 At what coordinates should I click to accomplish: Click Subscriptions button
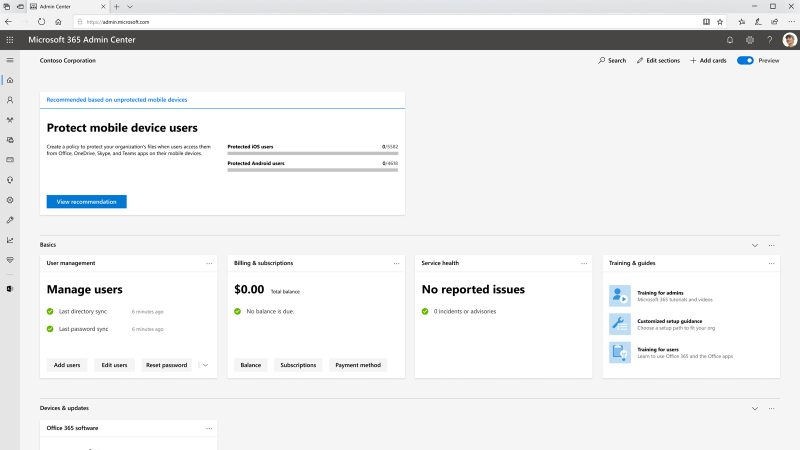(x=298, y=365)
